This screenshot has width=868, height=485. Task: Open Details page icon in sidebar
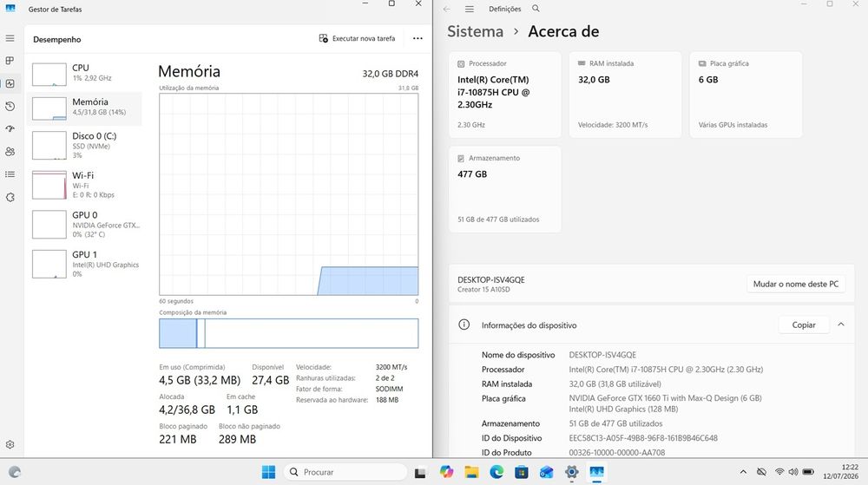10,174
